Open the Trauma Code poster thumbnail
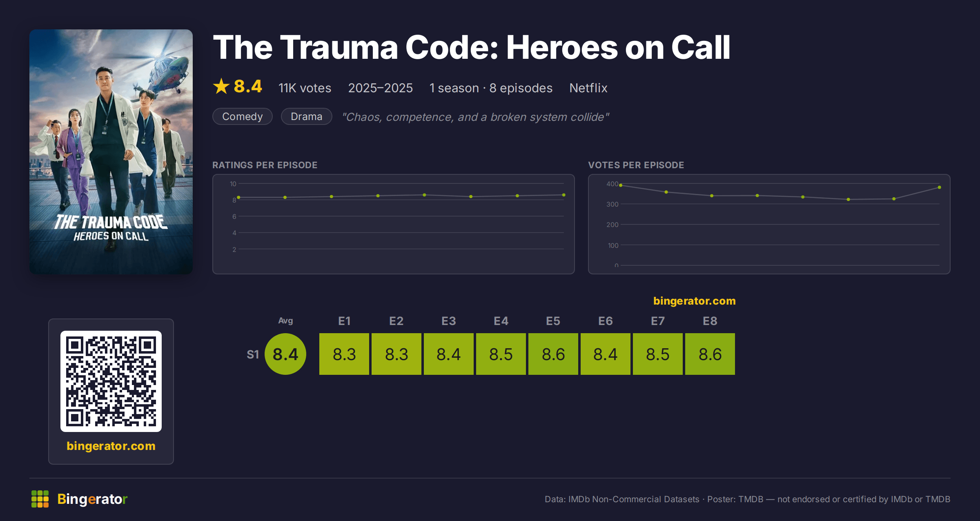This screenshot has width=980, height=521. tap(111, 151)
